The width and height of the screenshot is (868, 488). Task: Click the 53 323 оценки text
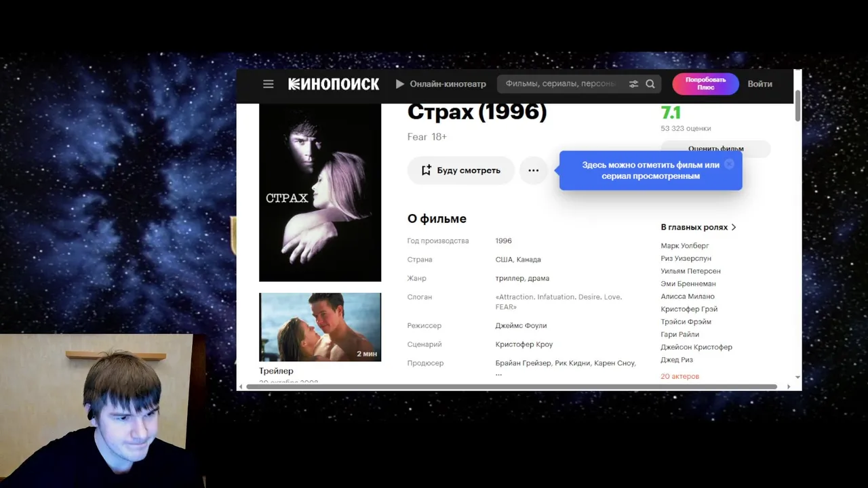point(686,128)
